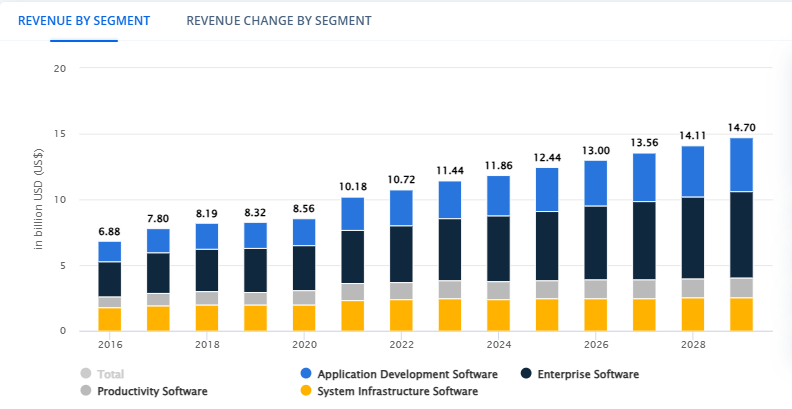Screen dimensions: 792x409
Task: Select the bar labeled 7.80
Action: (159, 280)
